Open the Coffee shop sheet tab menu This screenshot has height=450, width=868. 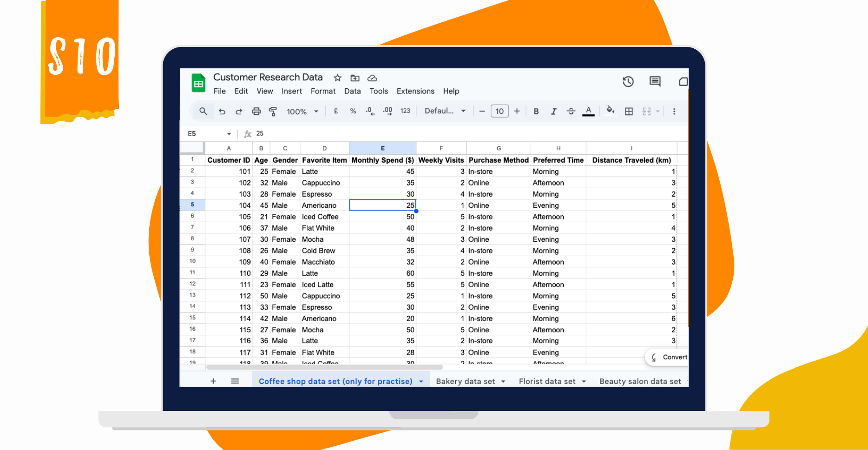pos(421,381)
